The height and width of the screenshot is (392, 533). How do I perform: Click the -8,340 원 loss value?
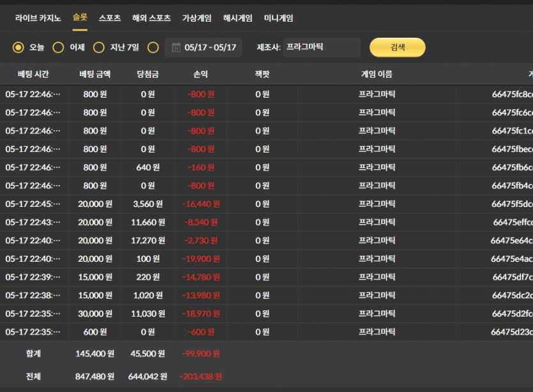point(201,222)
